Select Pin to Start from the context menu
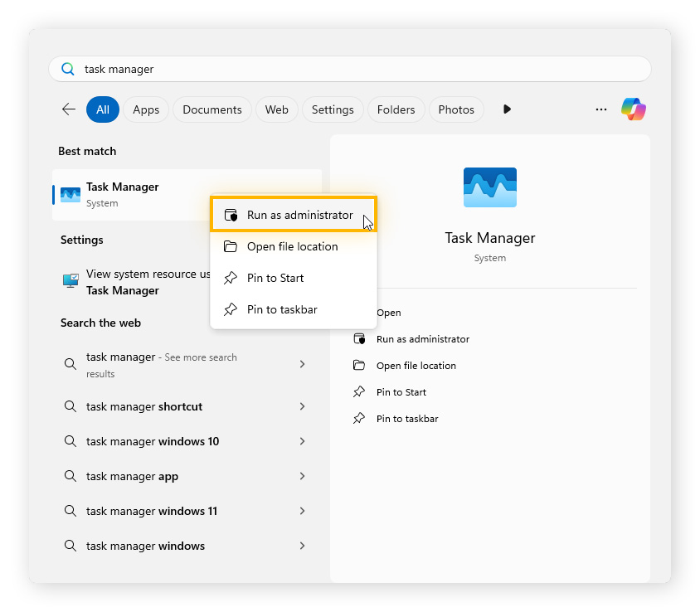 pyautogui.click(x=274, y=278)
